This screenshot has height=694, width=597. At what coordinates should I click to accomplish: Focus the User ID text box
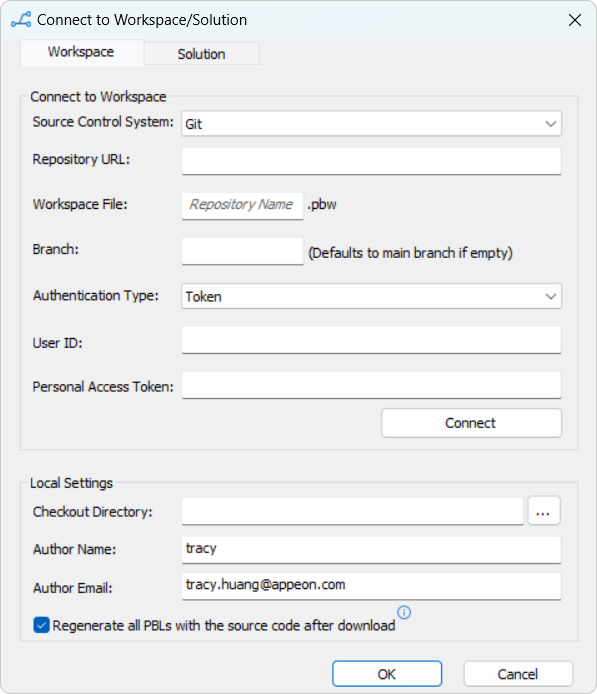[x=371, y=340]
